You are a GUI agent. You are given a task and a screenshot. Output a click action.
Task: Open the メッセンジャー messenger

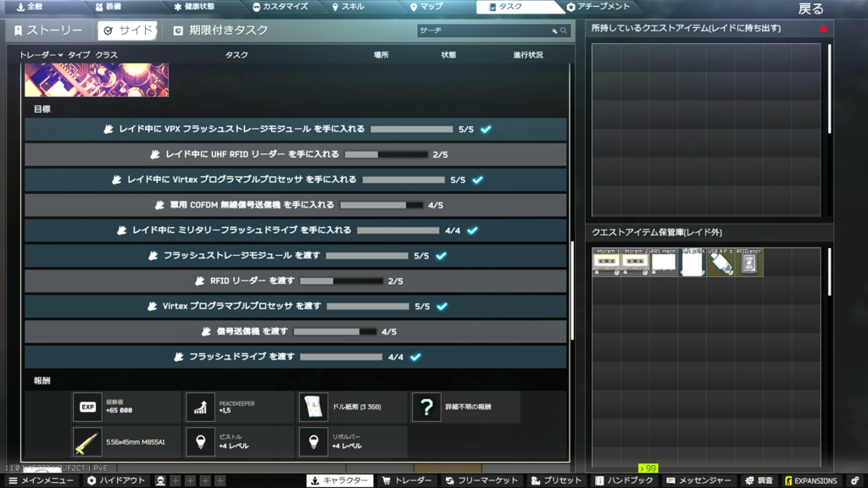(699, 481)
